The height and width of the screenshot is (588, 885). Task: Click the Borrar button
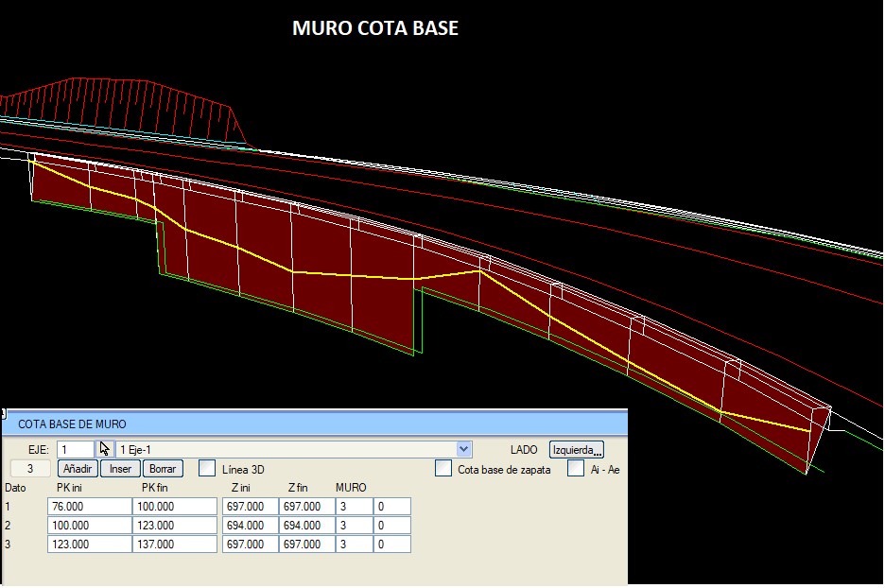point(163,468)
